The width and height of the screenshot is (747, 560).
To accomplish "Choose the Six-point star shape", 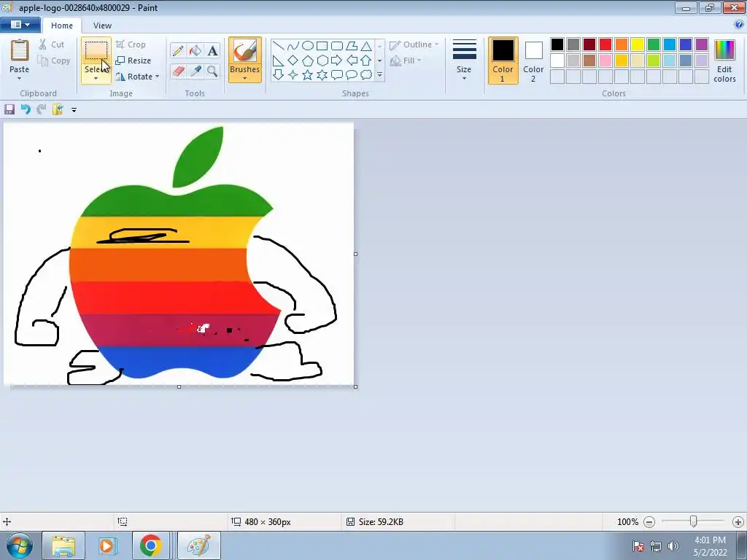I will [322, 75].
